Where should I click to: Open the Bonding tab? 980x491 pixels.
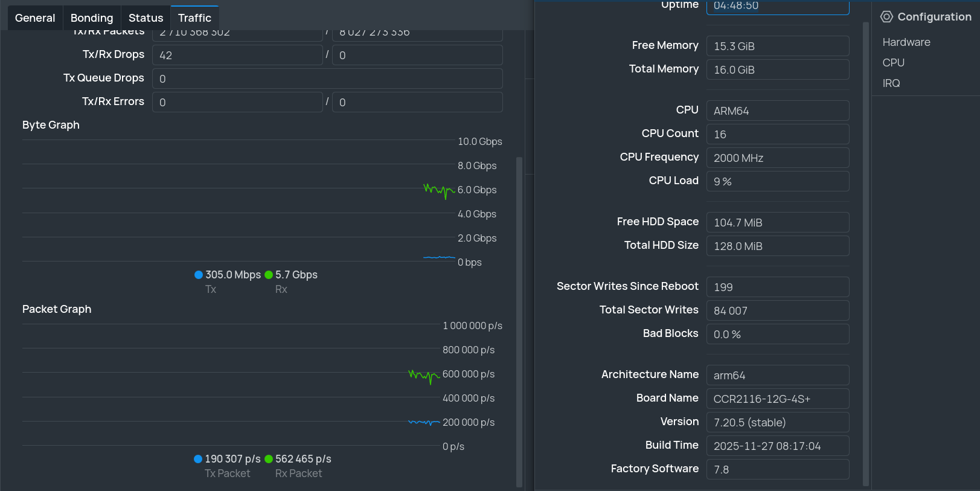(x=92, y=18)
